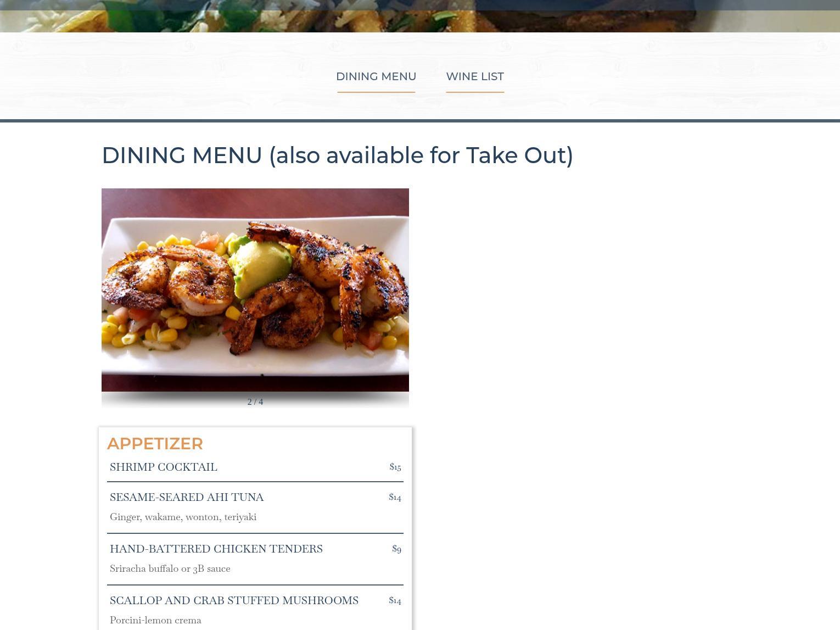
Task: Click the Porcini-lemon crema description
Action: 155,620
